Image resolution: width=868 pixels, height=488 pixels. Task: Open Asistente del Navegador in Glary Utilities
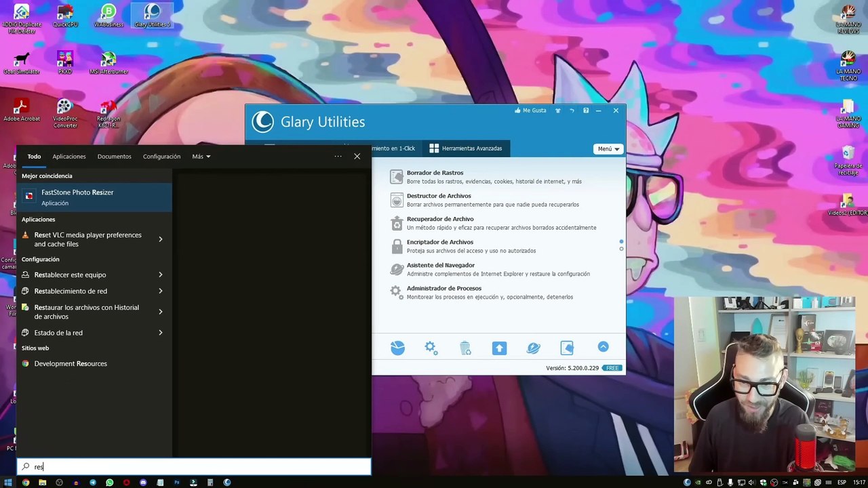pos(441,265)
